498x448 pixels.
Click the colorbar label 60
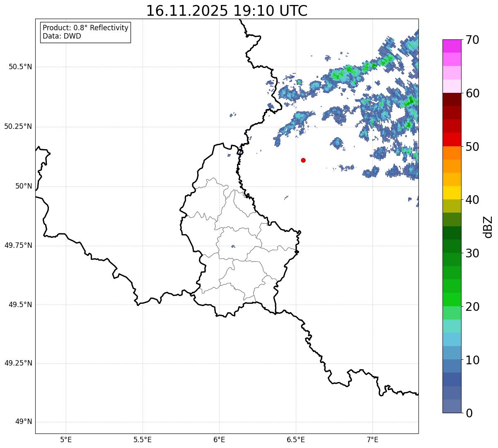[472, 93]
